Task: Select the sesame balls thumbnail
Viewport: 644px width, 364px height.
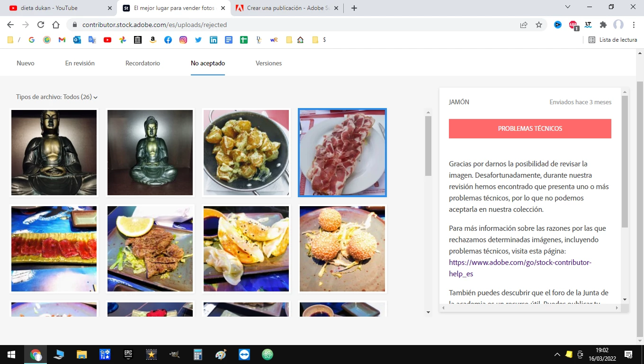Action: [342, 249]
